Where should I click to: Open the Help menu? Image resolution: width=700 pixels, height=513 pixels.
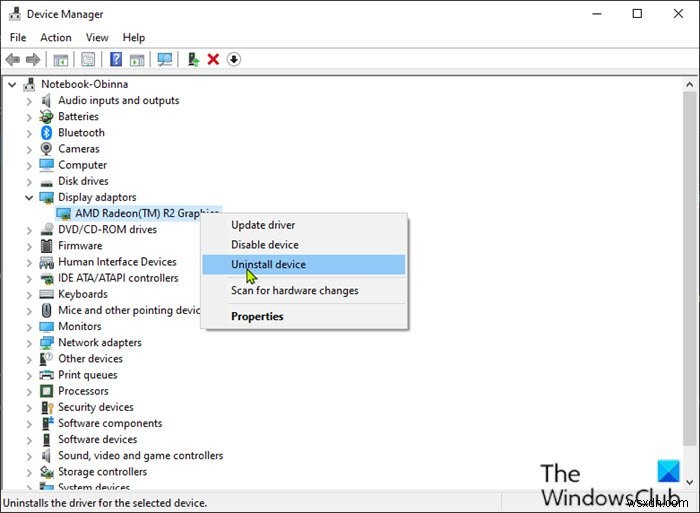pos(134,38)
